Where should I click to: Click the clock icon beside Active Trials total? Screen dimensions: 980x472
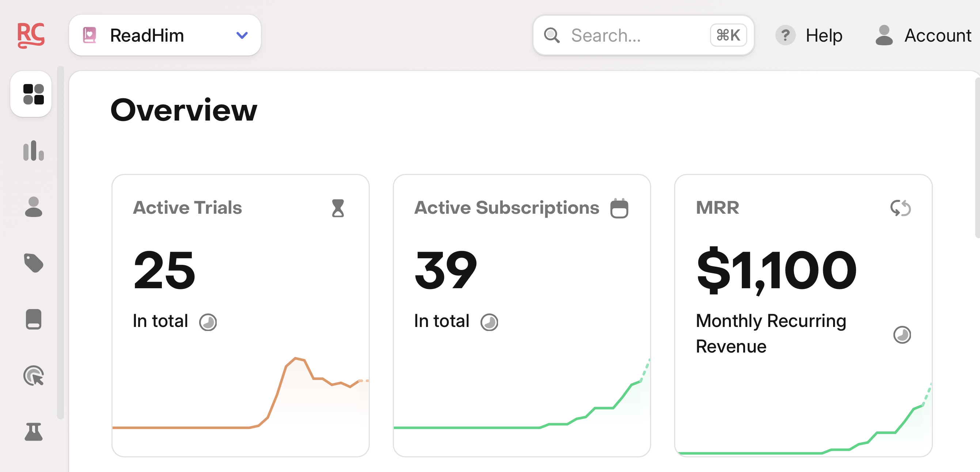click(x=208, y=322)
